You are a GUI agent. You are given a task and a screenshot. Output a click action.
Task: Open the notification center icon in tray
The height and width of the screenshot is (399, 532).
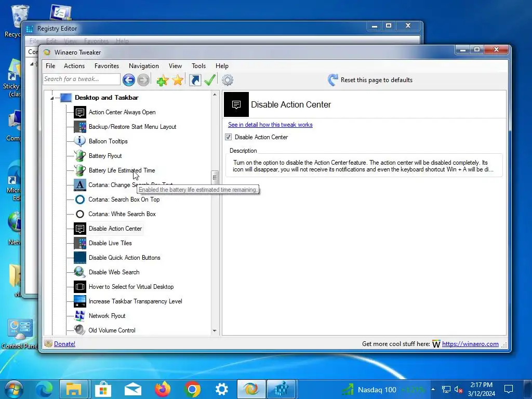pos(508,389)
